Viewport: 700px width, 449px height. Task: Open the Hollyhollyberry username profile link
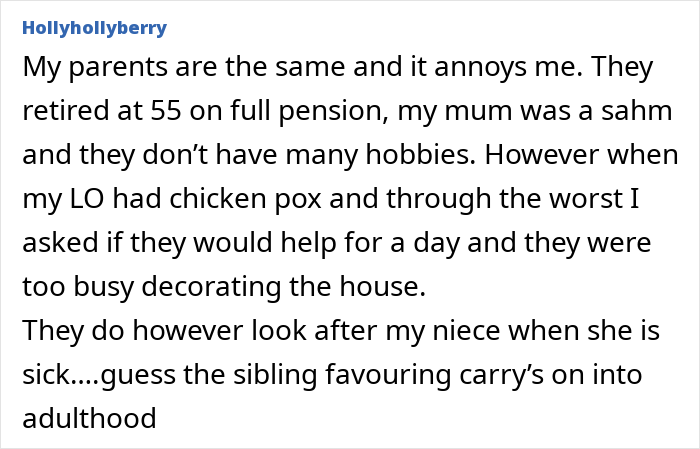(x=95, y=28)
